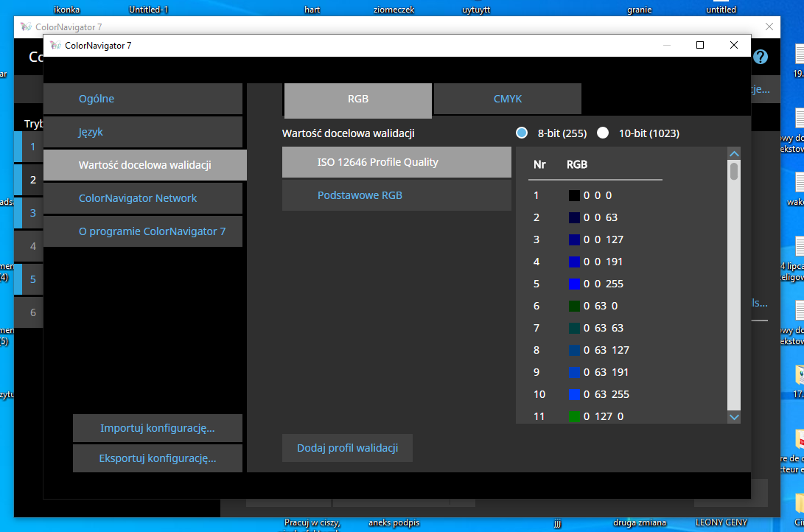Click the bright blue swatch in row 5
804x532 pixels.
[x=575, y=284]
